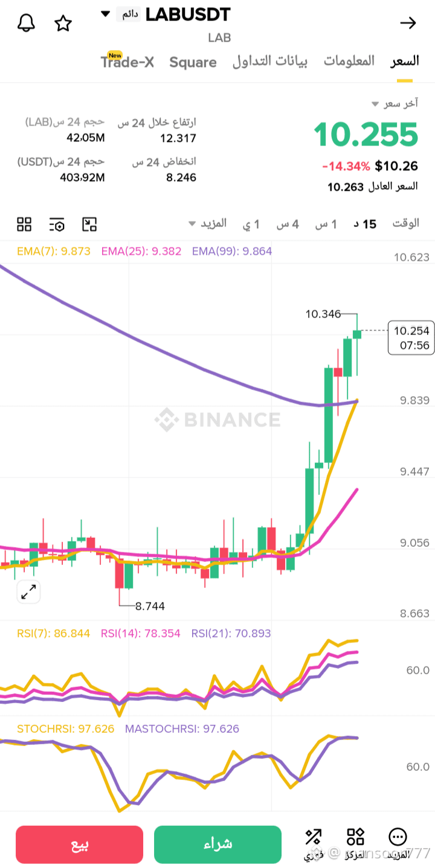Tap the green شراء buy button
This screenshot has width=435, height=868.
click(x=217, y=844)
